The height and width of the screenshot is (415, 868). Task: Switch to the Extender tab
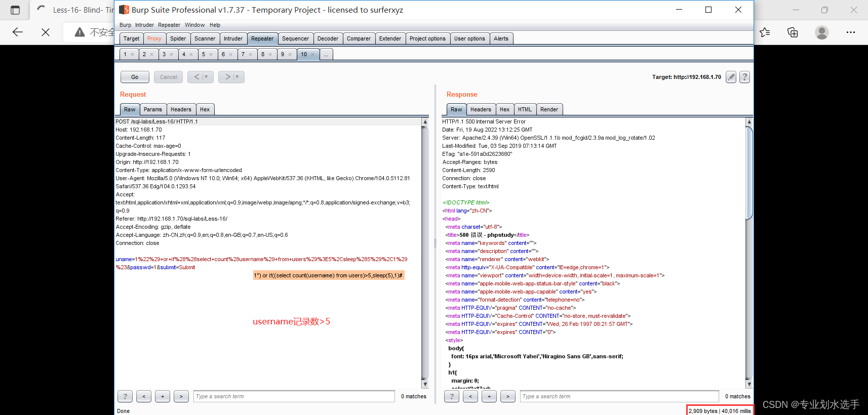coord(390,38)
